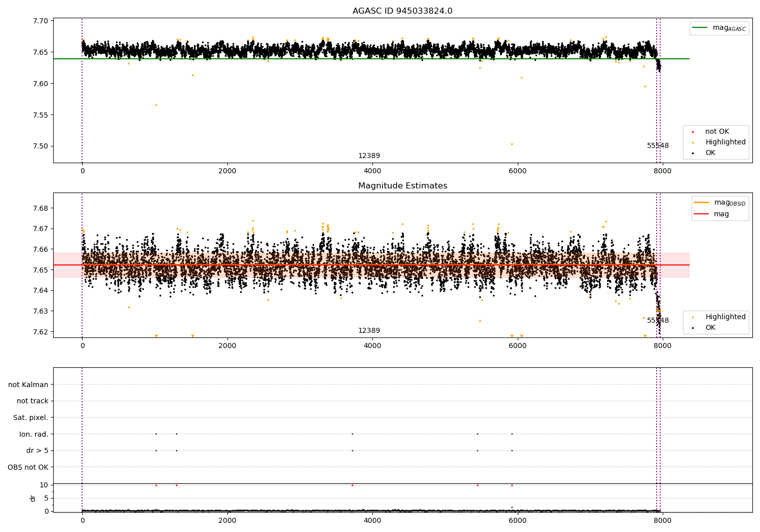
Task: Select "not OK" legend entry in top plot
Action: (x=717, y=131)
